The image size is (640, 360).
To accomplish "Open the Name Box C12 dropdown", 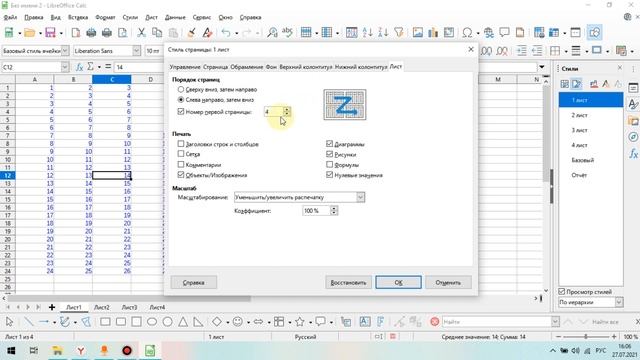I will 64,67.
